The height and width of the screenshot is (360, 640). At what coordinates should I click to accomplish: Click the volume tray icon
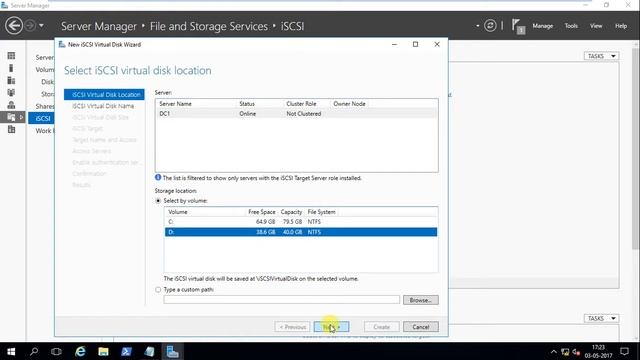[x=576, y=351]
